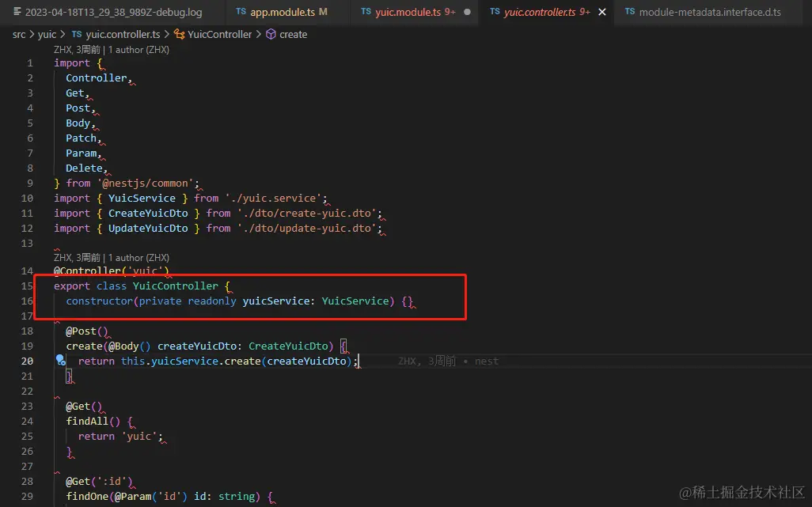The width and height of the screenshot is (812, 507).
Task: Click 'CreateYuicDto' in the line 11 import
Action: 148,213
